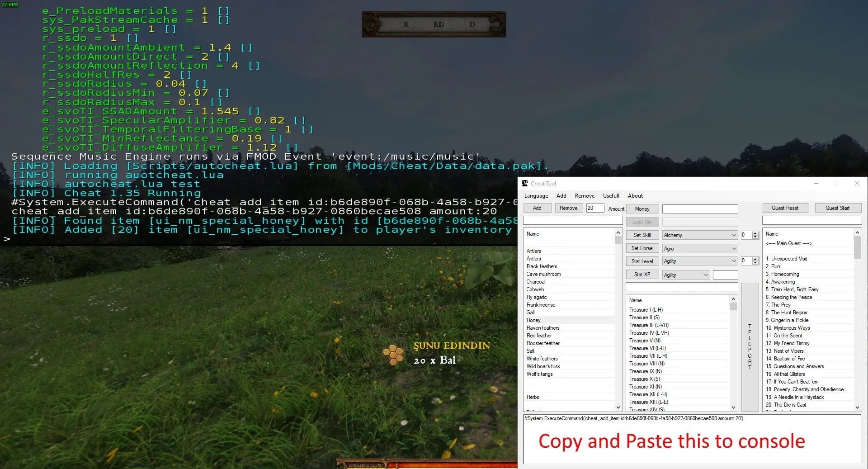Image resolution: width=868 pixels, height=469 pixels.
Task: Select Treasure XIII (L-E) location
Action: (x=678, y=402)
